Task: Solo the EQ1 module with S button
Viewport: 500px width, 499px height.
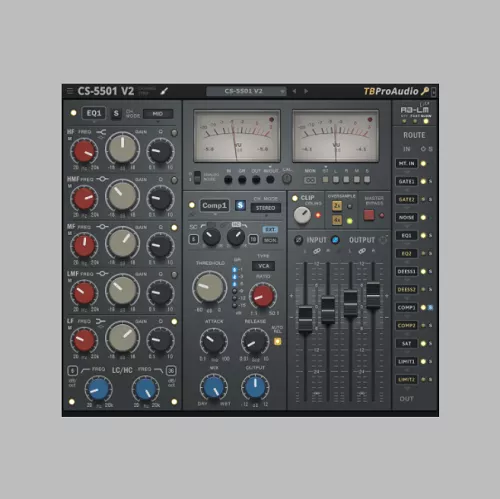Action: (x=116, y=113)
